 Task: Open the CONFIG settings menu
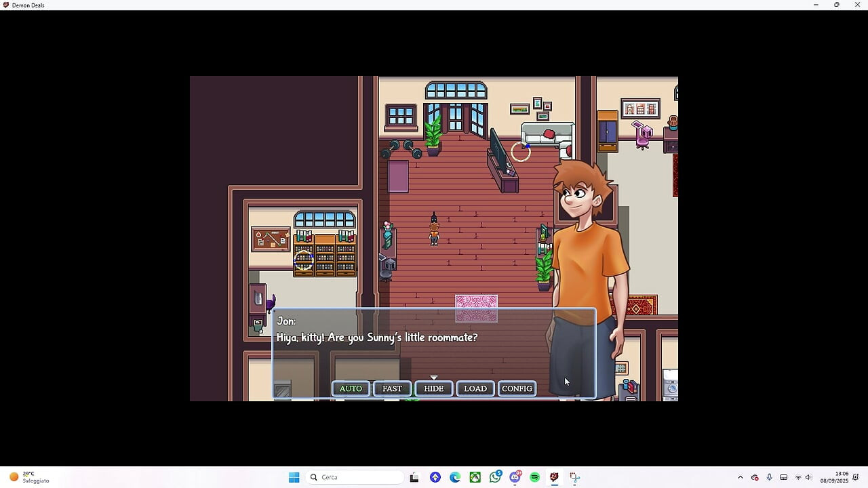[x=517, y=388]
